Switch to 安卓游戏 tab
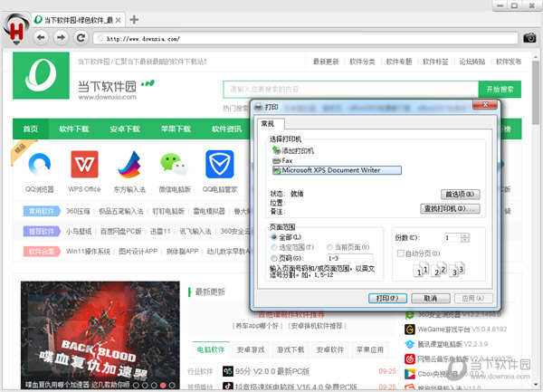Image resolution: width=543 pixels, height=392 pixels. click(251, 349)
